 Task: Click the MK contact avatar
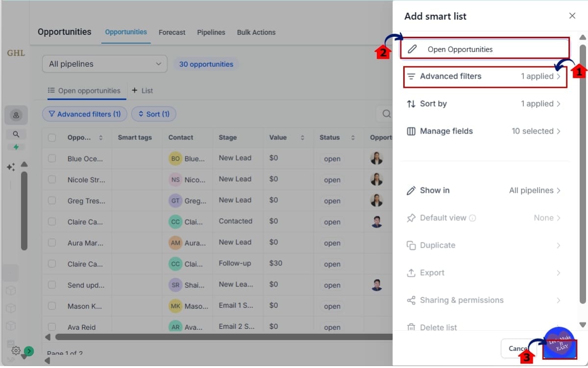coord(175,306)
